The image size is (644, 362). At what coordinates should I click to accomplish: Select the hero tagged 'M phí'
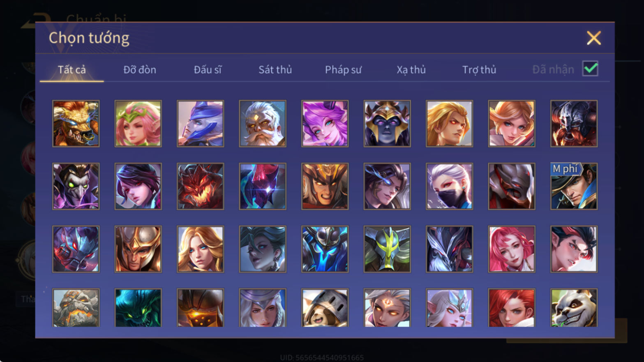pos(574,187)
